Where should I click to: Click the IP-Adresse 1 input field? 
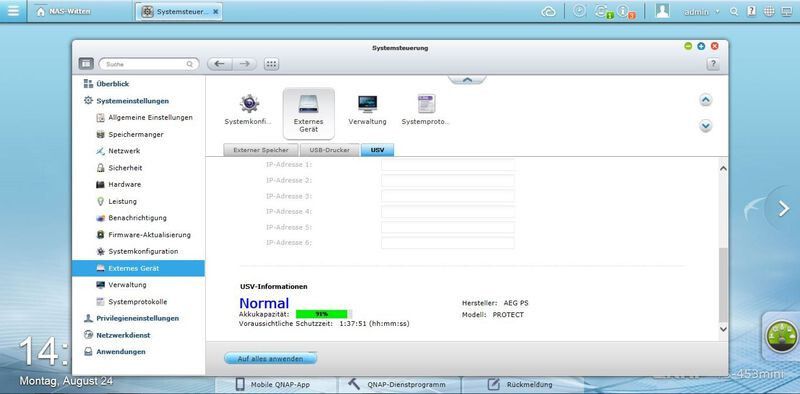click(x=448, y=165)
